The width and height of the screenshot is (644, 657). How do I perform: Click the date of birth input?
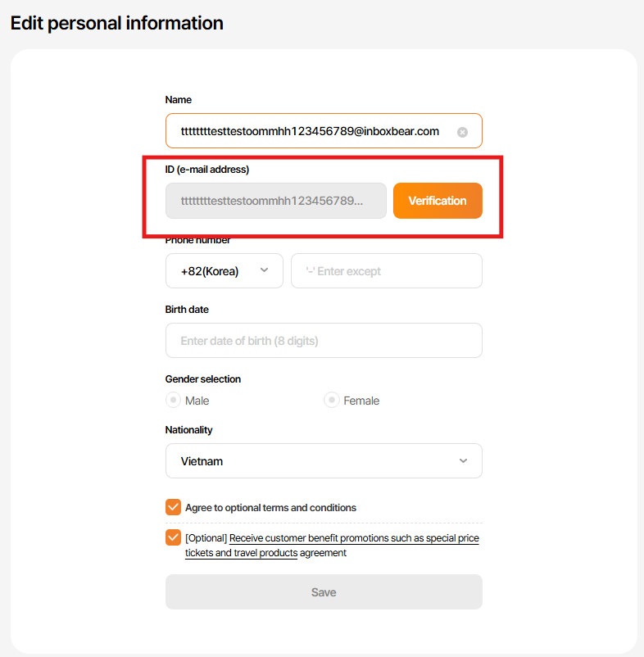point(324,341)
